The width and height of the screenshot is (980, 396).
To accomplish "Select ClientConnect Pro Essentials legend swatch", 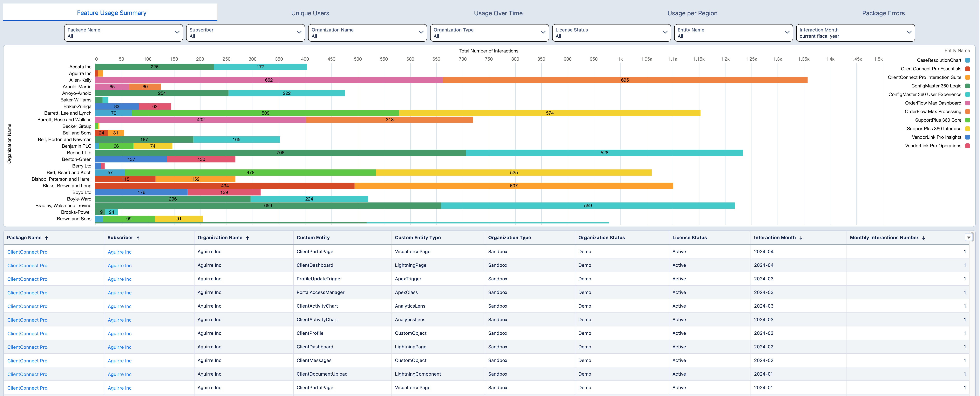I will click(x=967, y=69).
